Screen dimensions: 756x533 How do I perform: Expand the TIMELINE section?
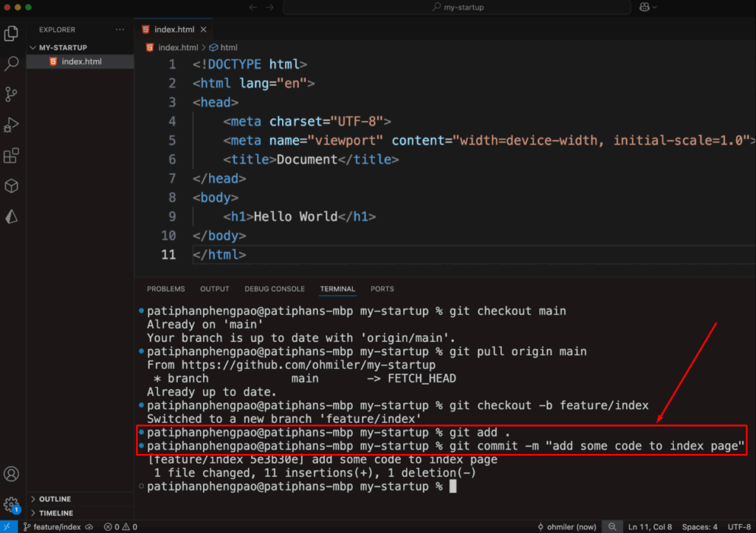point(55,513)
